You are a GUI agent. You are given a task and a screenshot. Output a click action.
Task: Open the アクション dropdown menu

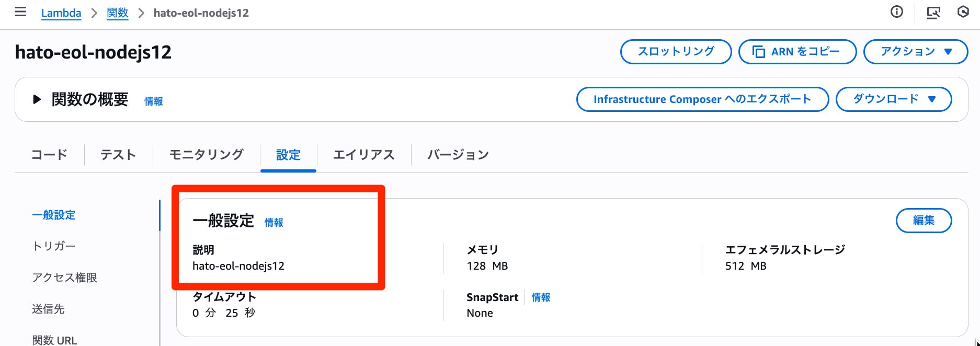pyautogui.click(x=915, y=52)
